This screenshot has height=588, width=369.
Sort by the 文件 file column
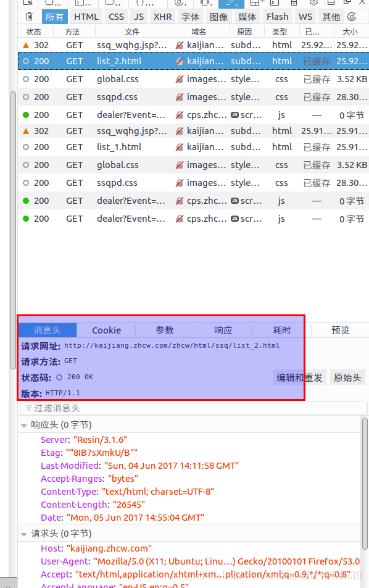(132, 32)
